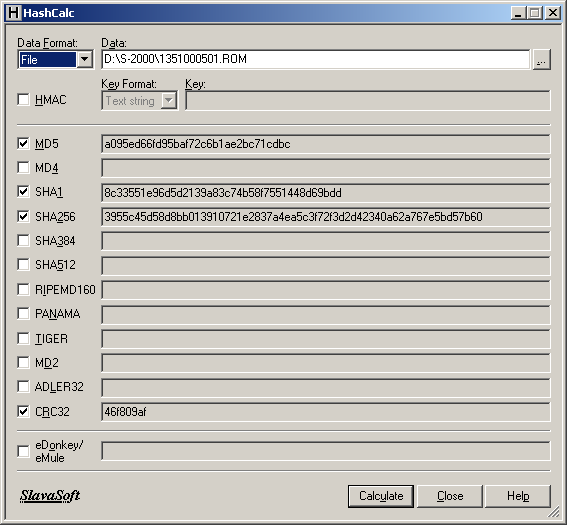Click the HashCalc title bar icon
The width and height of the screenshot is (567, 525).
click(13, 13)
